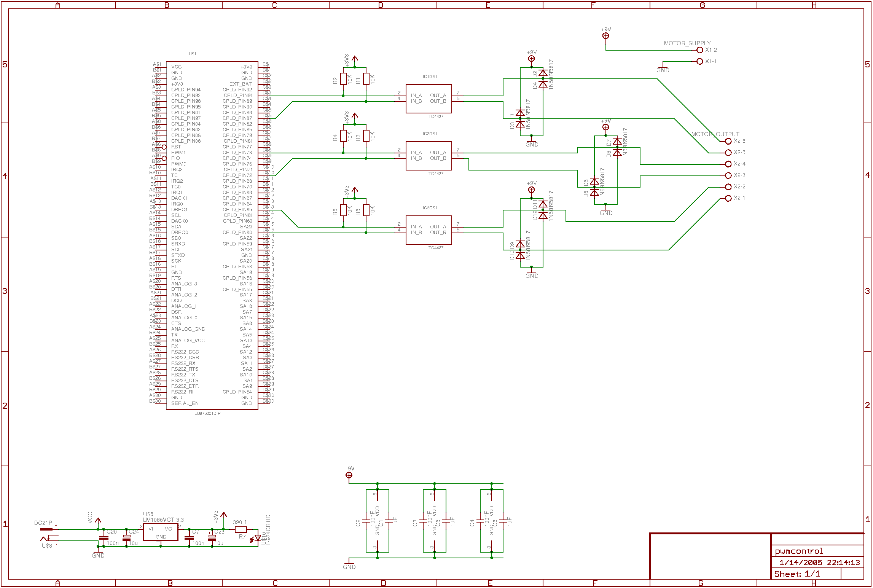The image size is (873, 588).
Task: Click connector terminal X2-3
Action: point(728,175)
